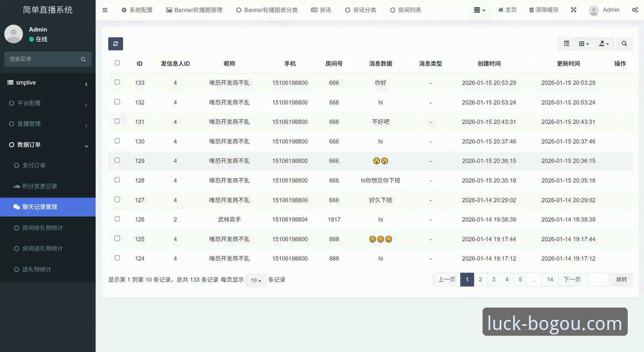Open the 10 records-per-page dropdown
The height and width of the screenshot is (352, 644).
point(256,280)
